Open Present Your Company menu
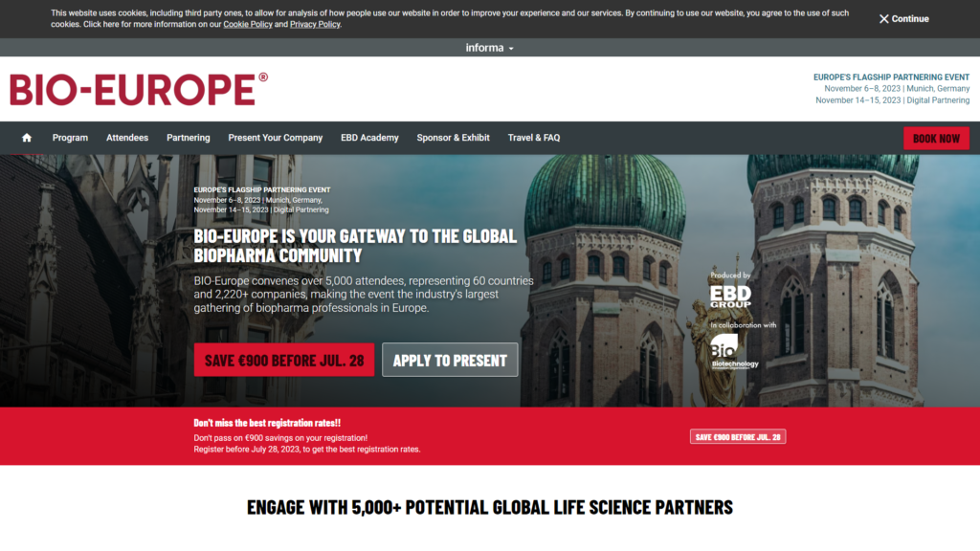The image size is (980, 551). pyautogui.click(x=275, y=138)
